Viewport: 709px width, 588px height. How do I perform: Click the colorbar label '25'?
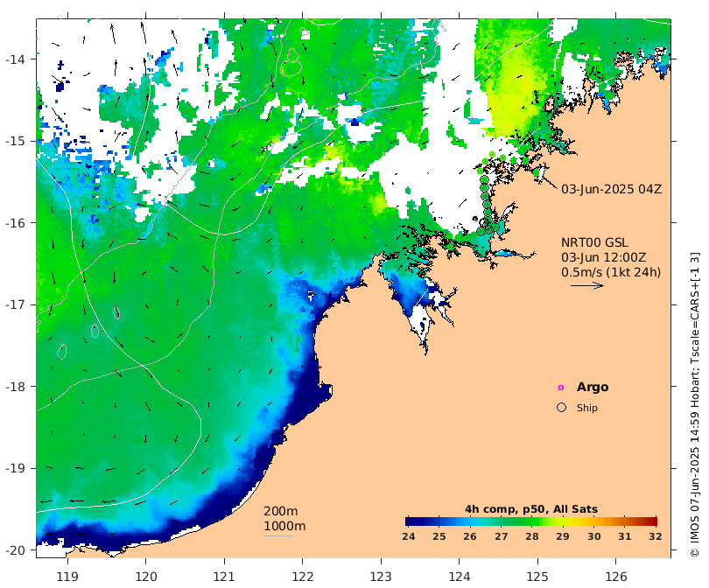[x=439, y=536]
